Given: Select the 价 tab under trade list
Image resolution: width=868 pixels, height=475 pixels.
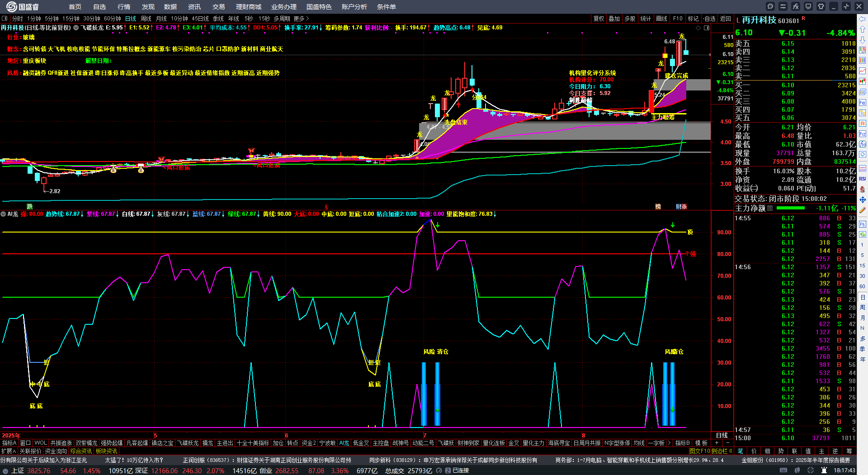Looking at the screenshot, I should (x=754, y=451).
